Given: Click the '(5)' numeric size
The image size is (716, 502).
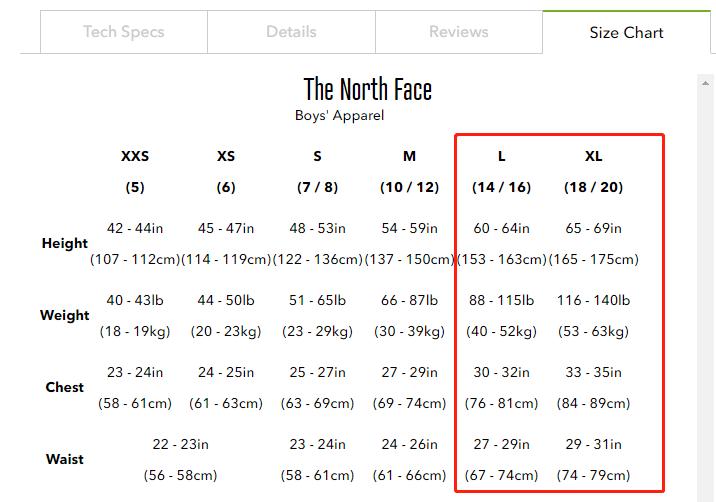Looking at the screenshot, I should coord(135,187).
